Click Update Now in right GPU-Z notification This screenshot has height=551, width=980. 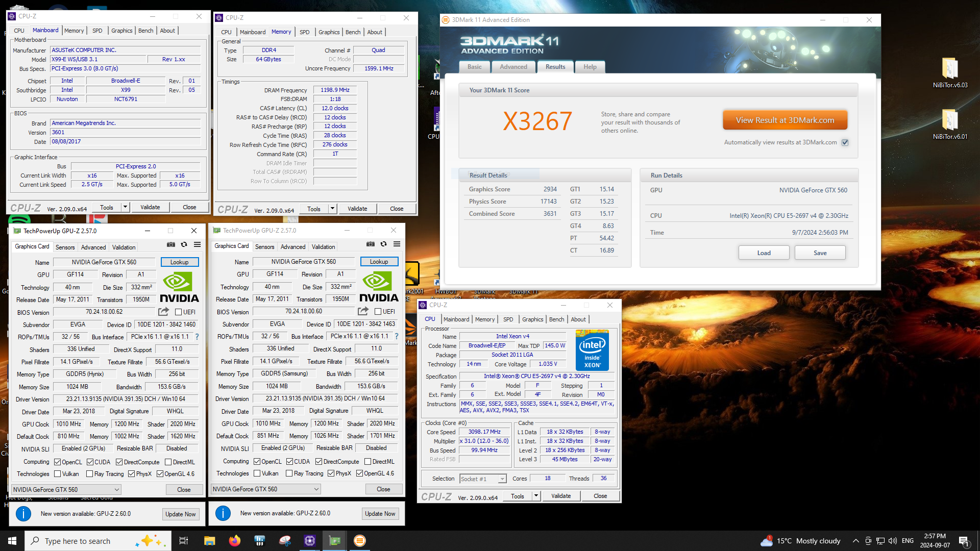coord(380,514)
